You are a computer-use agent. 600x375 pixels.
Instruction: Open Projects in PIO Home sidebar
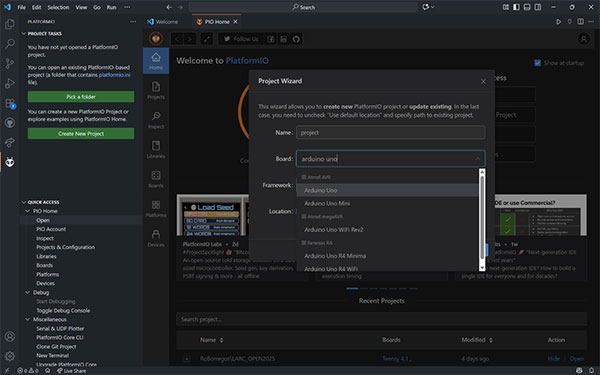tap(156, 90)
